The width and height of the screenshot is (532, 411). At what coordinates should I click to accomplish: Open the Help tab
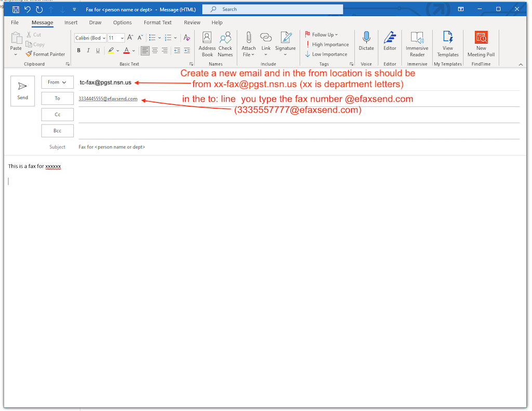217,22
